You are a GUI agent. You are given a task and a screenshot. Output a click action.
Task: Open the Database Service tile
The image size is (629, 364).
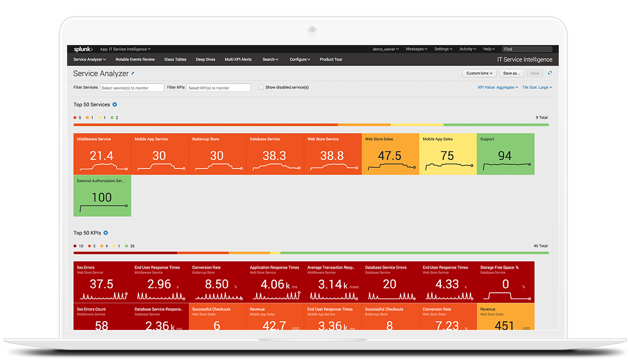275,154
